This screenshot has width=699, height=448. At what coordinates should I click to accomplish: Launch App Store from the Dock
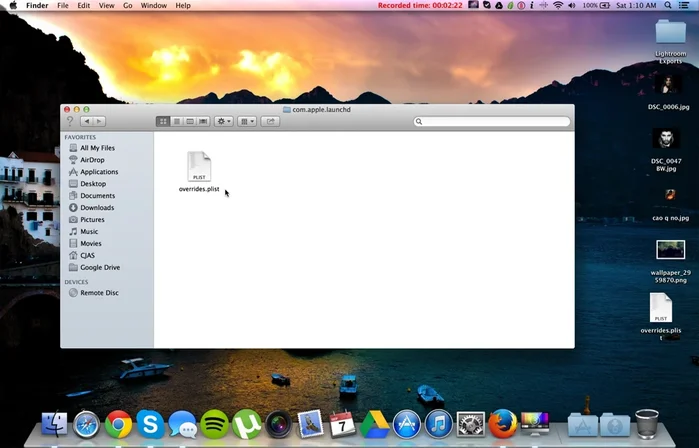tap(407, 424)
